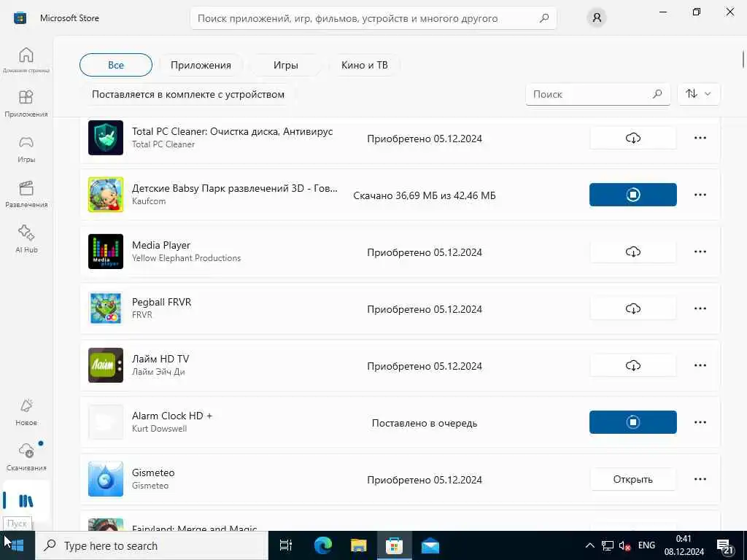Open more options for Media Player
The width and height of the screenshot is (747, 560).
pyautogui.click(x=700, y=252)
